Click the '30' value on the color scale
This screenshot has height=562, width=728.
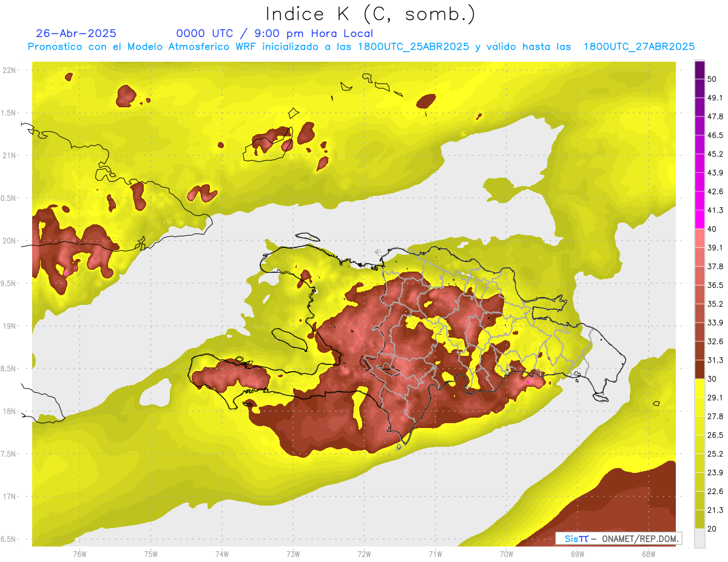tap(712, 379)
